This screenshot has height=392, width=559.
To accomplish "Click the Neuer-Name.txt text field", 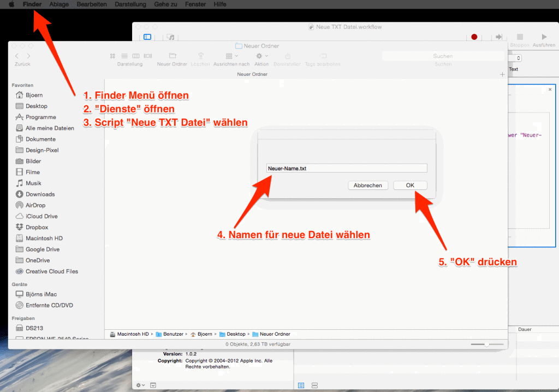I will pyautogui.click(x=347, y=168).
